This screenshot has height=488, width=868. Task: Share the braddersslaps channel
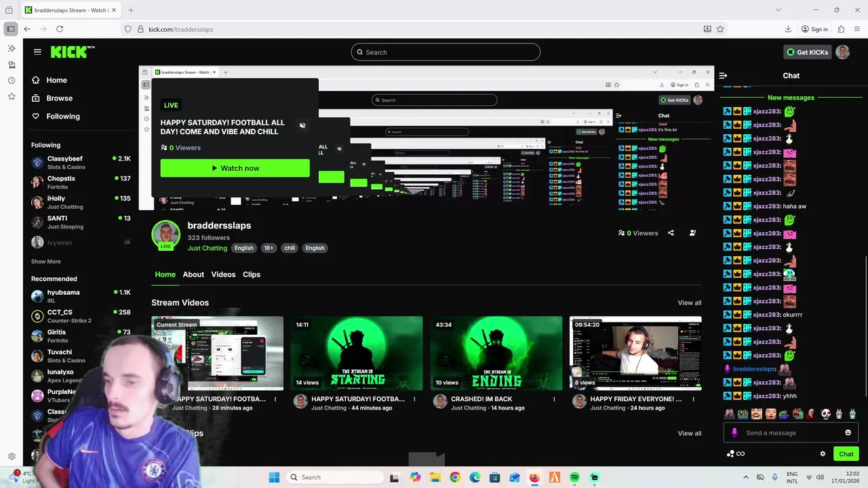click(x=671, y=233)
